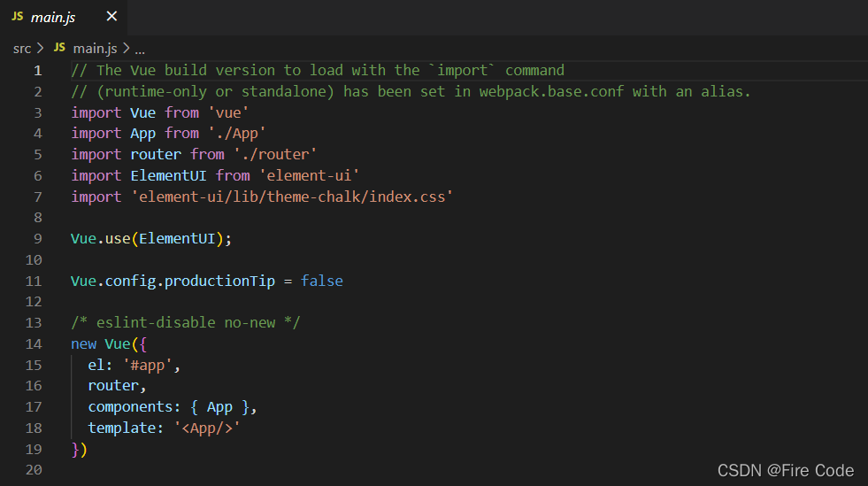Open the src breadcrumb folder

click(x=22, y=49)
